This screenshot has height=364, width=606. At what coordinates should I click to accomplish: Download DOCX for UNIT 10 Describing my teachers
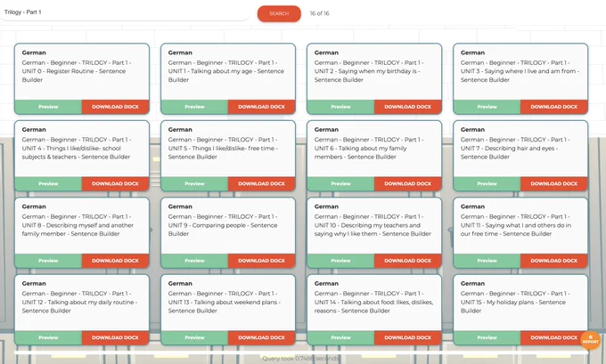pos(408,261)
